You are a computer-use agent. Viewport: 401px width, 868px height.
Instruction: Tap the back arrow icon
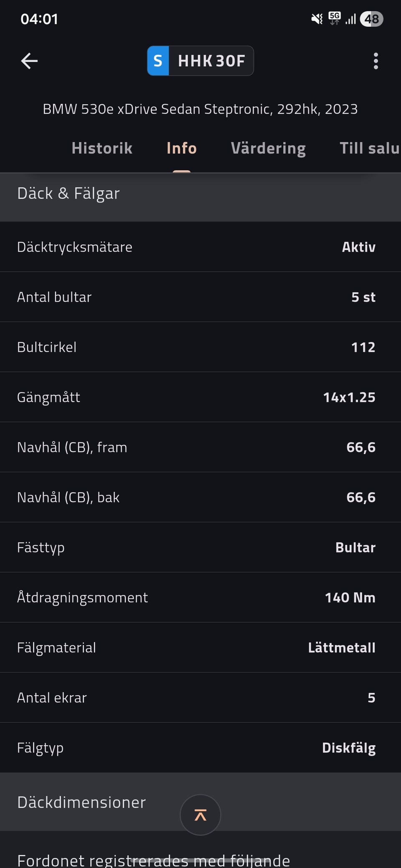[x=29, y=61]
